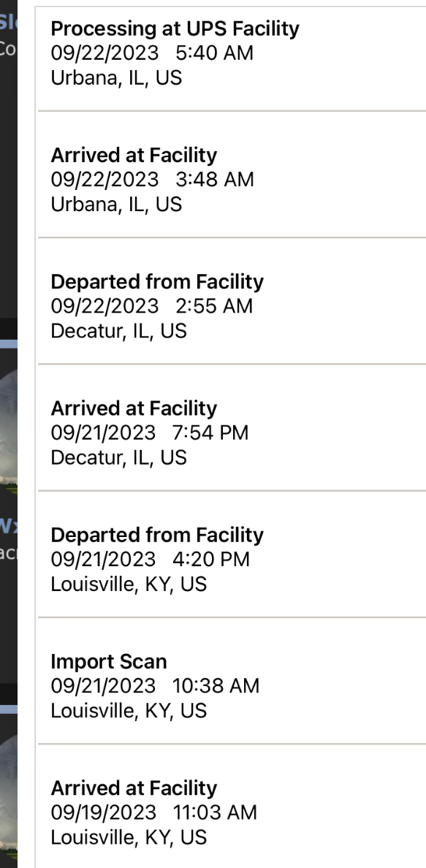Click Arrived at Facility heading for Decatur
This screenshot has width=426, height=868.
134,408
